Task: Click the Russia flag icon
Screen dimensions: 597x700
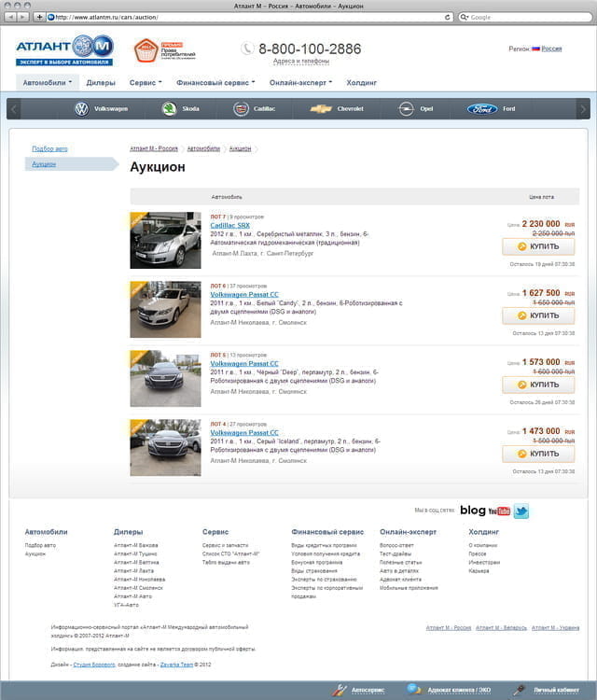Action: click(535, 49)
